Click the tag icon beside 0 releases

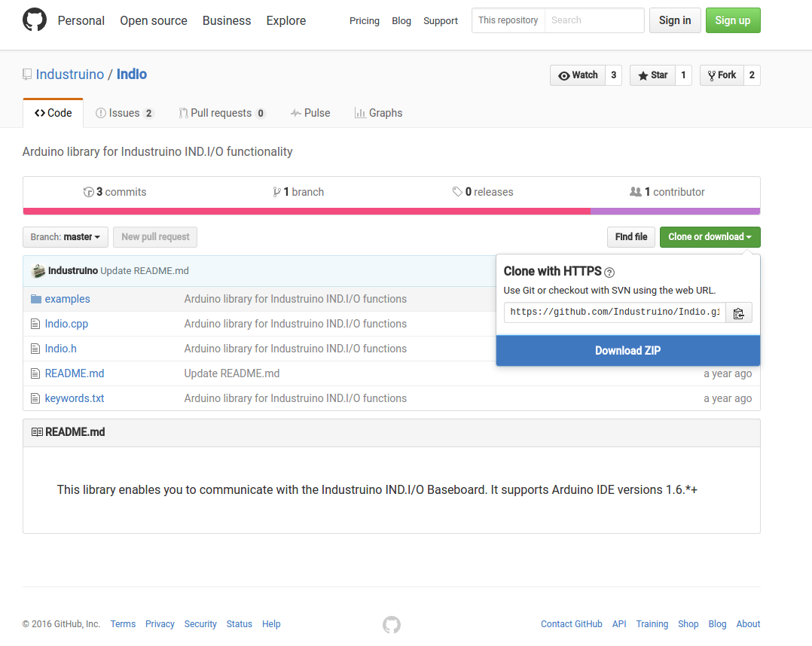[457, 192]
